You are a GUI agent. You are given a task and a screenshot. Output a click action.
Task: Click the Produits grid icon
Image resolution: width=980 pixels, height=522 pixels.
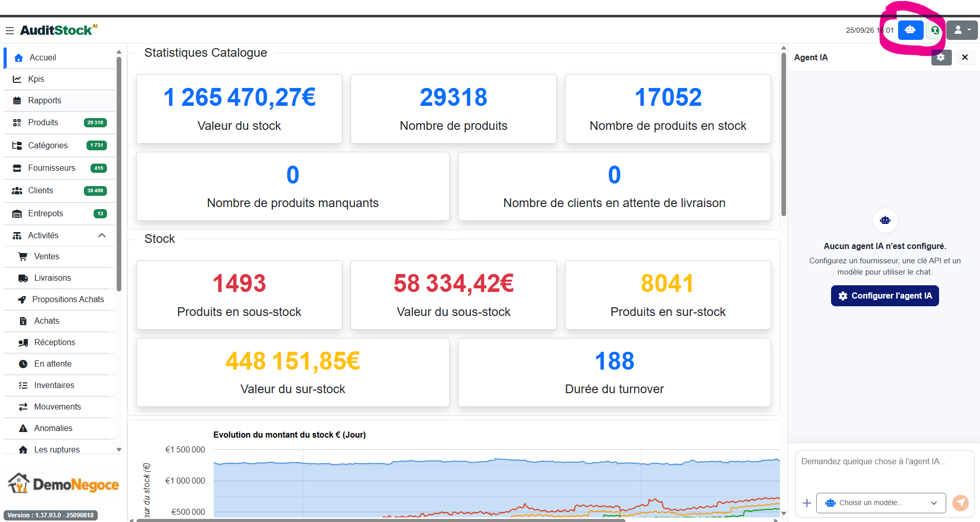click(17, 123)
